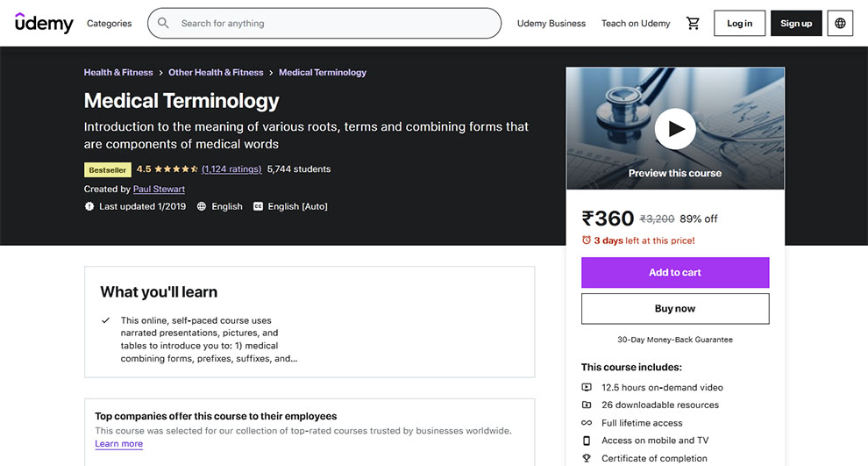
Task: Click the on-demand video icon
Action: pyautogui.click(x=587, y=387)
